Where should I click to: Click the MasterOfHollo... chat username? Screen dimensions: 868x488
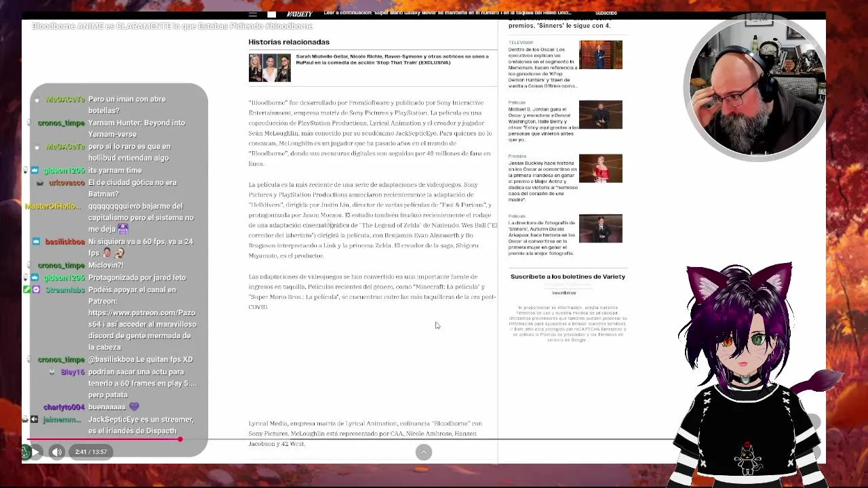pyautogui.click(x=53, y=206)
